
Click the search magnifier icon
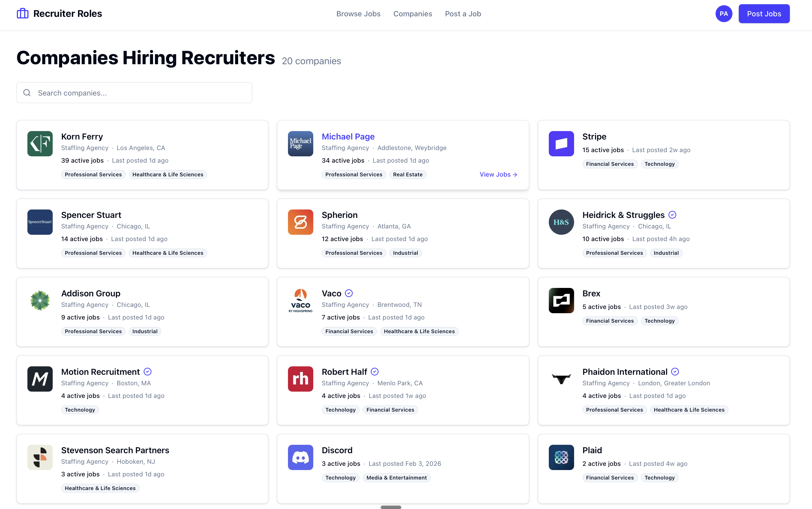pos(27,93)
